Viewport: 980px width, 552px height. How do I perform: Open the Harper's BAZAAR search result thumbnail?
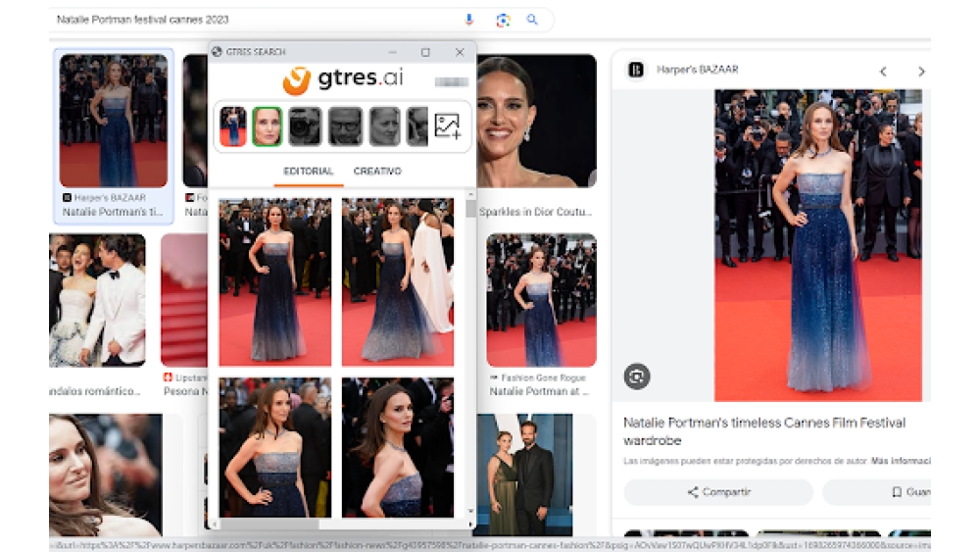(x=114, y=121)
